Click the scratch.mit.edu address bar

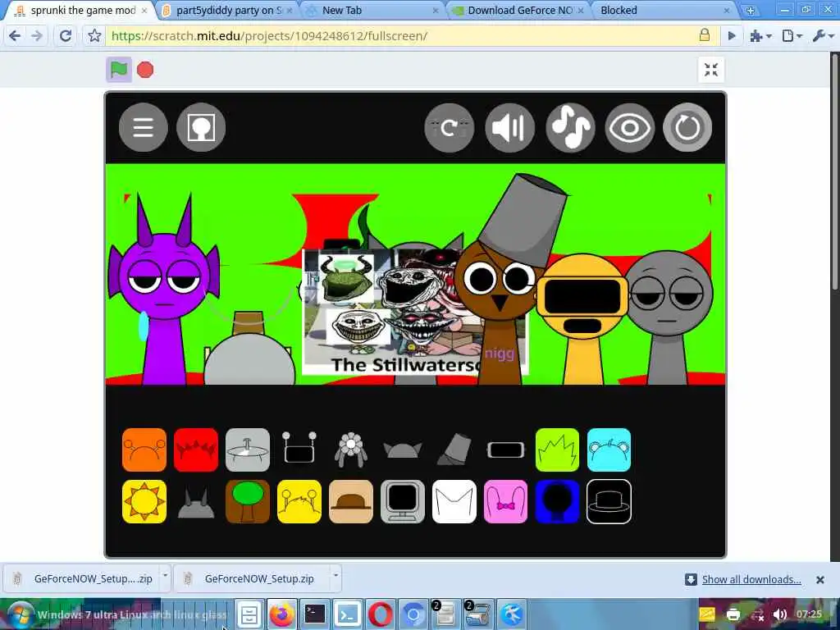(402, 36)
